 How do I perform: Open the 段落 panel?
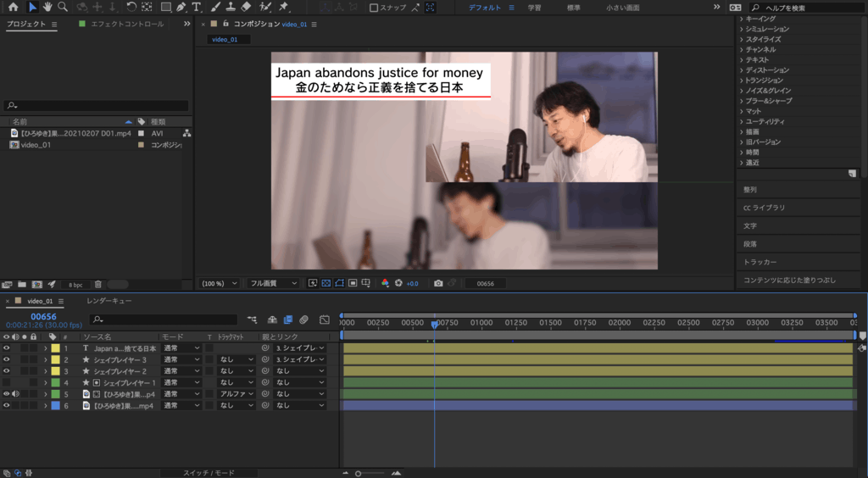click(749, 244)
